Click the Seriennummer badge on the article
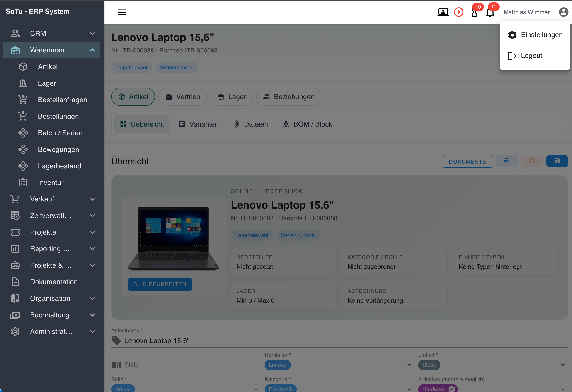The height and width of the screenshot is (392, 572). point(177,67)
